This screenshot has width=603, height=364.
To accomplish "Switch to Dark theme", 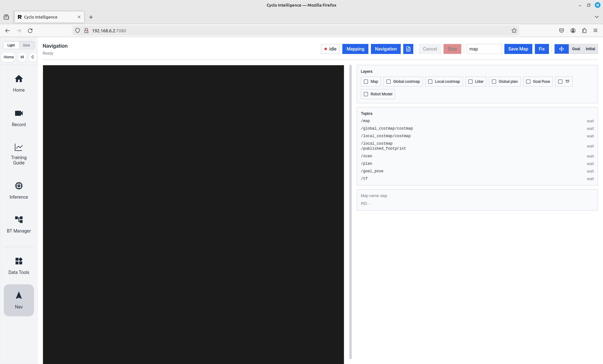I will pos(26,45).
